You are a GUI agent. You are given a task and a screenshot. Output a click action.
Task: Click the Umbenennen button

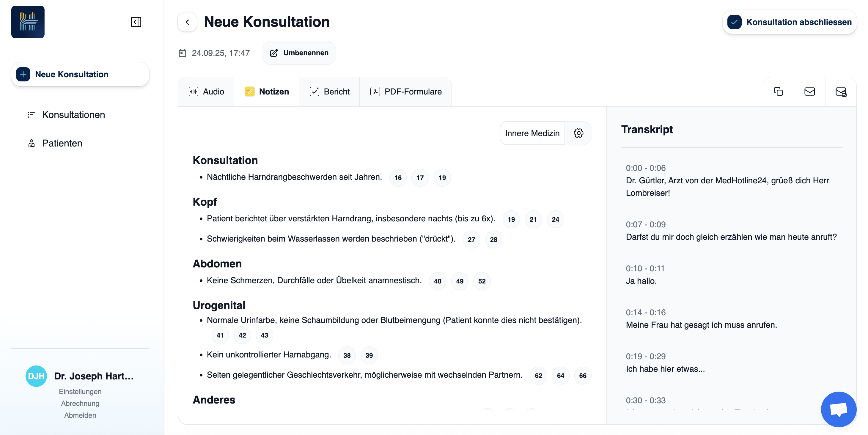click(299, 53)
